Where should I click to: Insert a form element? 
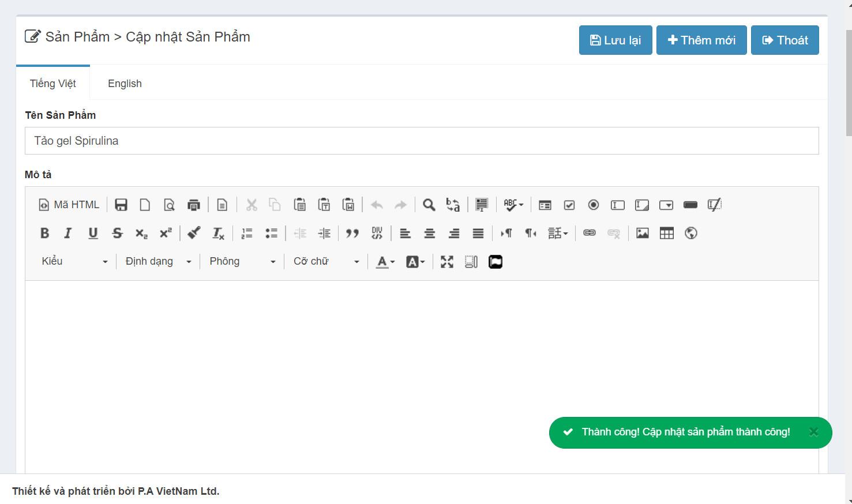tap(545, 205)
